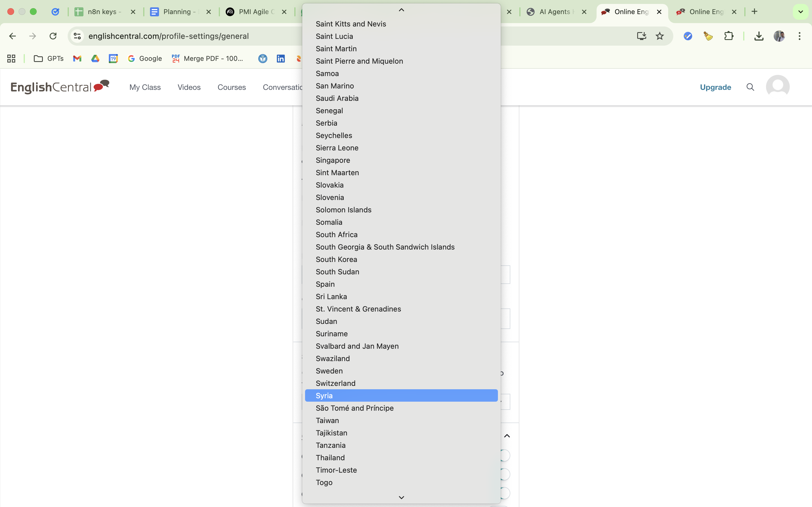Open Gmail bookmark icon
812x507 pixels.
(x=77, y=59)
